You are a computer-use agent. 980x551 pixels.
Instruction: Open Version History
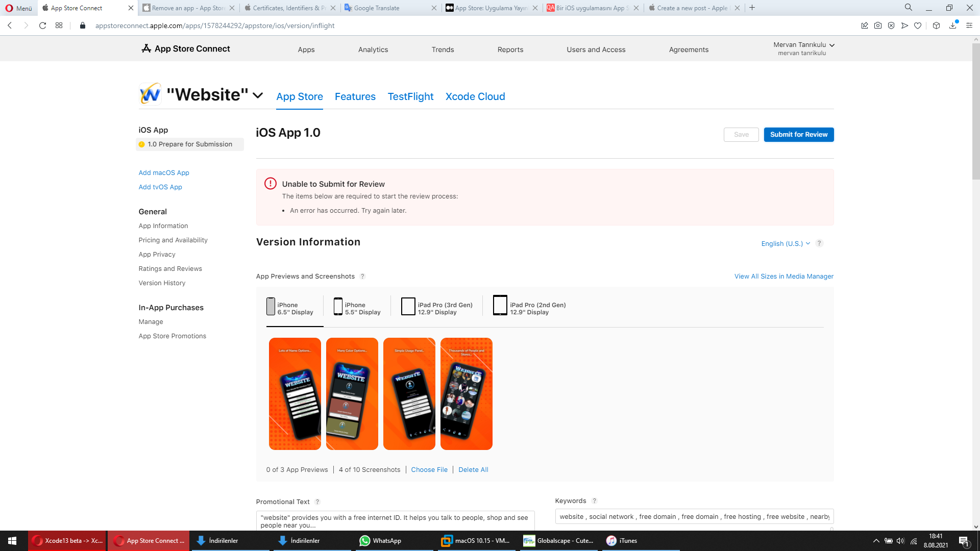(x=162, y=283)
